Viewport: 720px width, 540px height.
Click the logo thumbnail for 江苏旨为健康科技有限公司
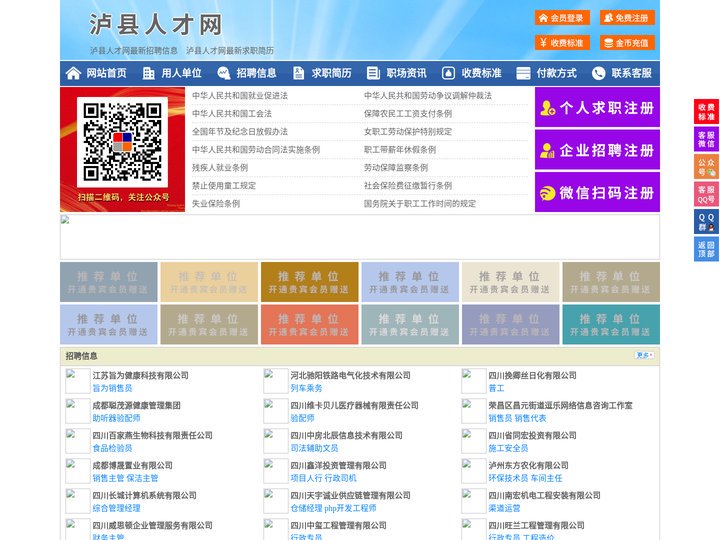(78, 381)
